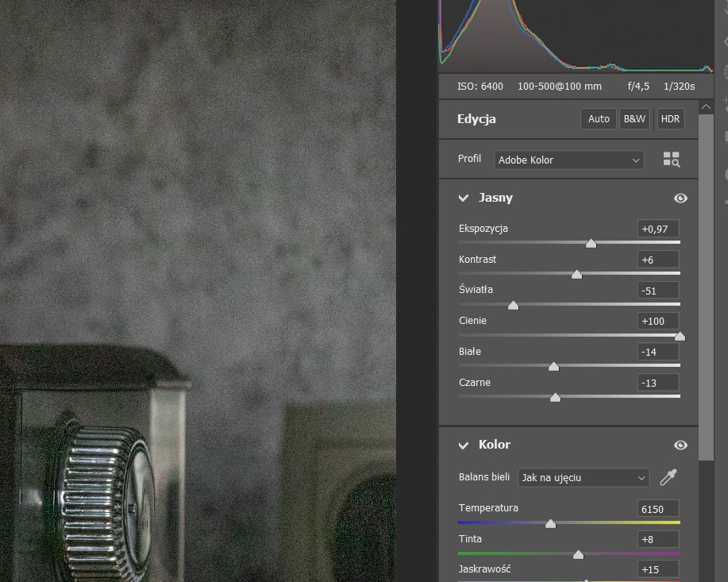Viewport: 728px width, 582px height.
Task: Click the 1/320s shutter speed text
Action: pos(680,87)
